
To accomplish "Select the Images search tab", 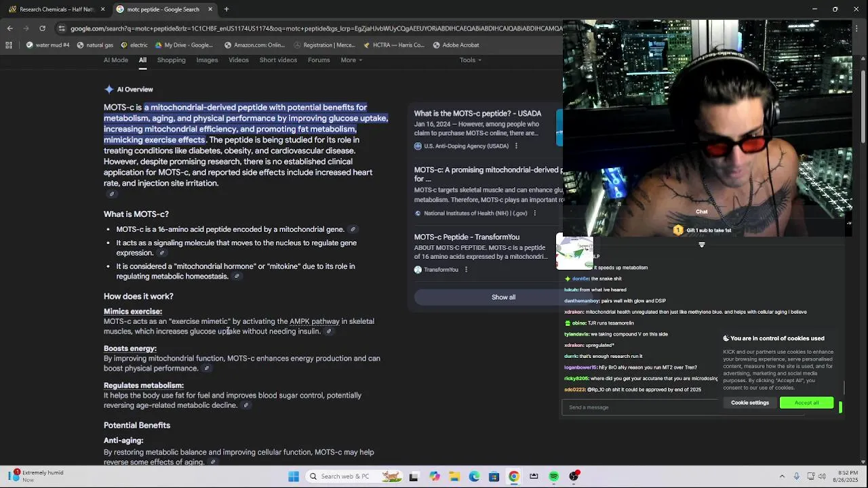I will (208, 60).
